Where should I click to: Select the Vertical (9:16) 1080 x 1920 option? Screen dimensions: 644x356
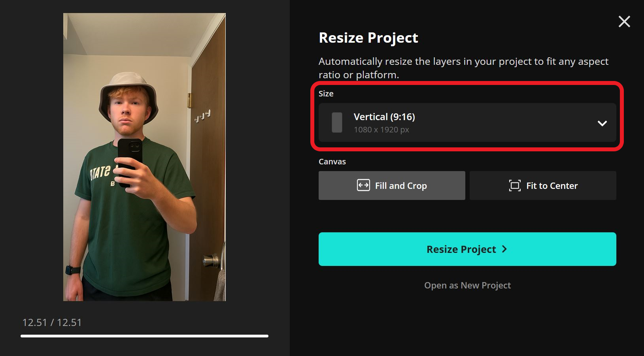point(467,122)
